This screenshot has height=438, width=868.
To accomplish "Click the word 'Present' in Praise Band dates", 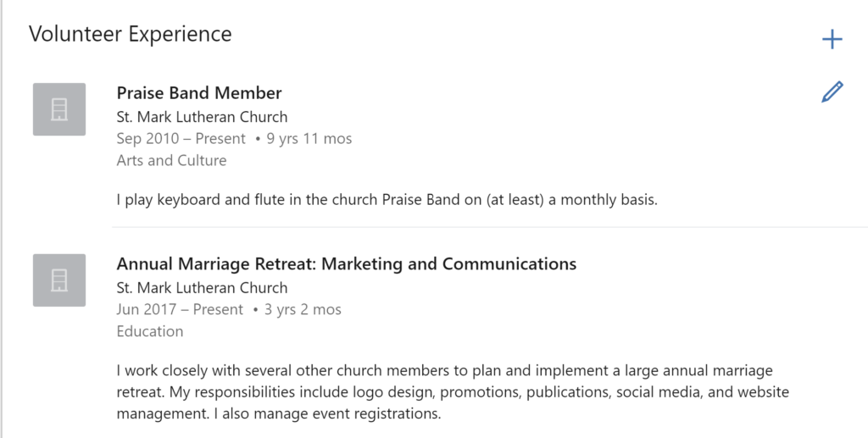I will (x=220, y=139).
